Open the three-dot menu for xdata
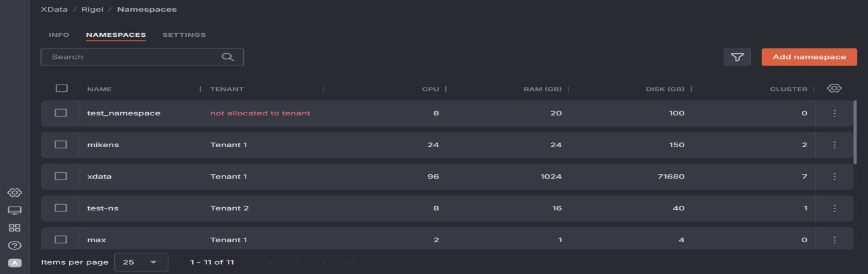Image resolution: width=868 pixels, height=274 pixels. coord(834,177)
